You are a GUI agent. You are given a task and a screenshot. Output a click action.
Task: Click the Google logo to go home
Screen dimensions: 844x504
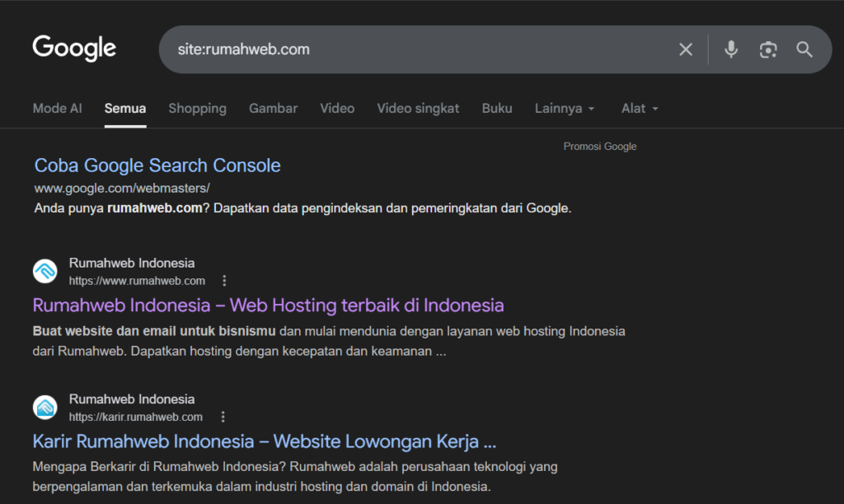(x=73, y=48)
